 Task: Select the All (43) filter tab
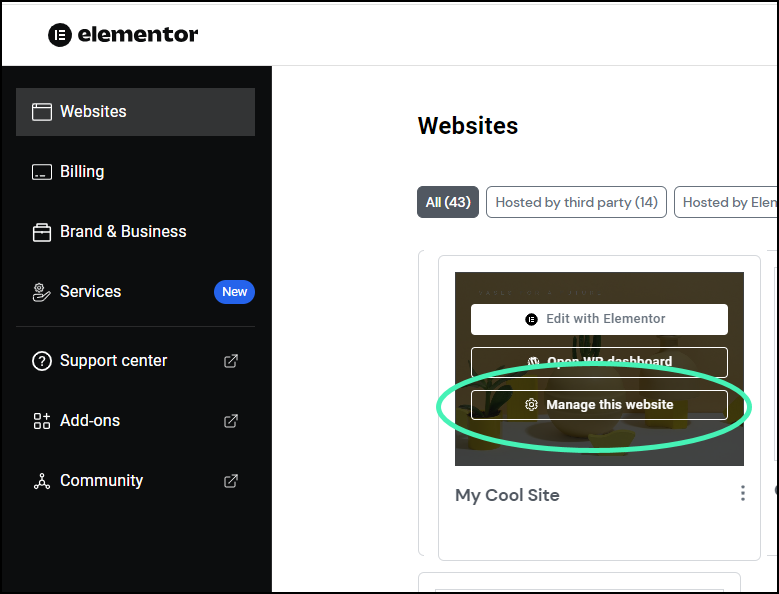(x=448, y=202)
